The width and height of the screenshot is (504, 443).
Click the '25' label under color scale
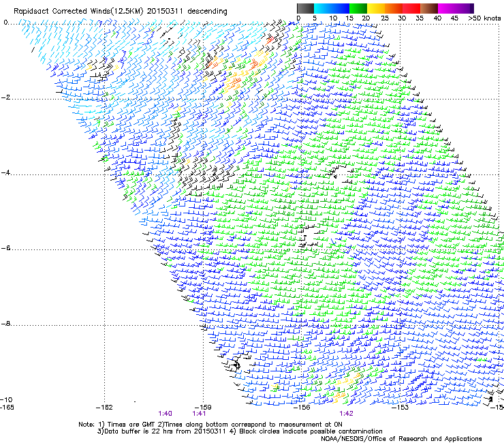[385, 18]
